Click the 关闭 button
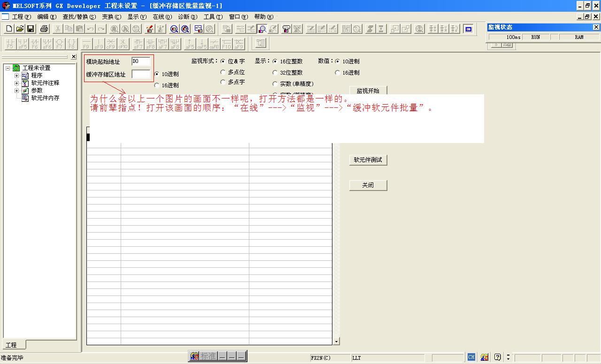The height and width of the screenshot is (364, 601). point(368,185)
